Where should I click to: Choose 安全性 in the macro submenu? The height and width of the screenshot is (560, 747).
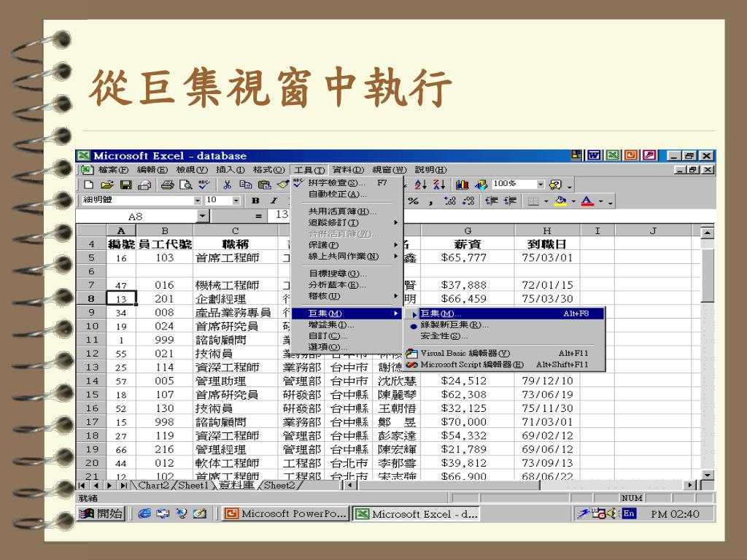click(x=504, y=336)
